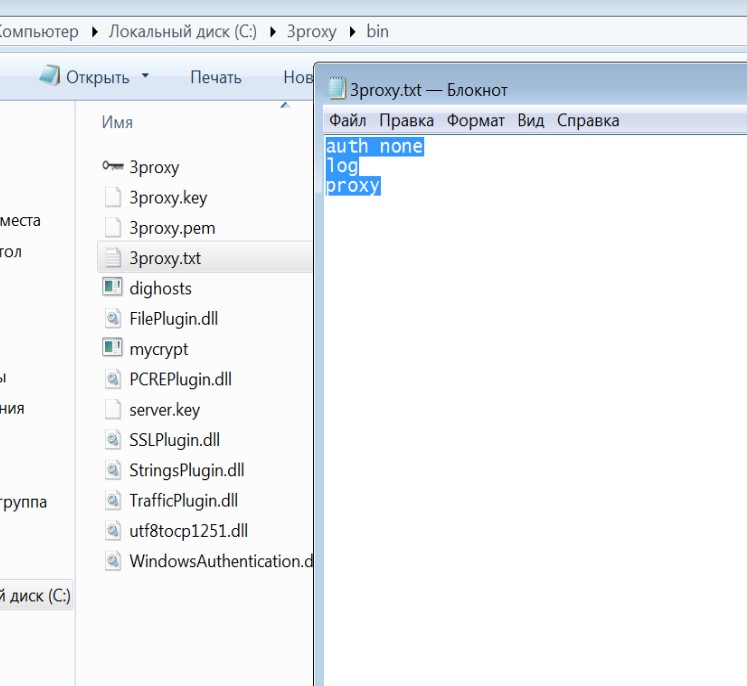Select the TrafficPlugin.dll file name

[x=183, y=500]
